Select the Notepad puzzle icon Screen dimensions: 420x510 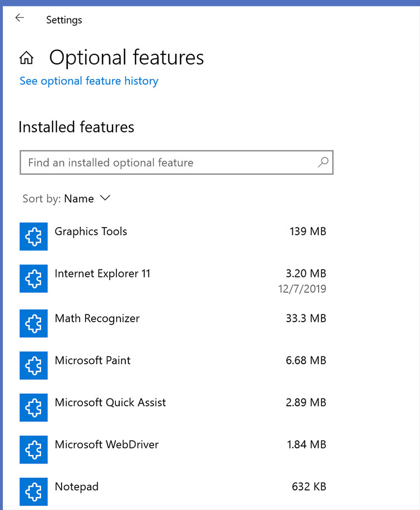pyautogui.click(x=34, y=492)
